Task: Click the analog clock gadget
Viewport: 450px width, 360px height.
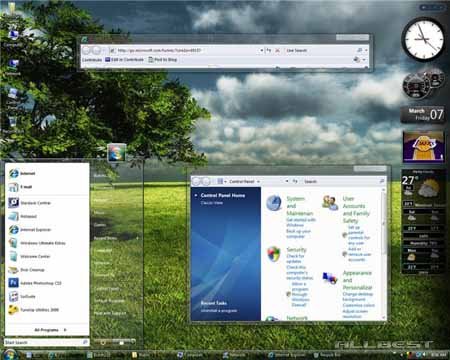Action: pyautogui.click(x=424, y=39)
